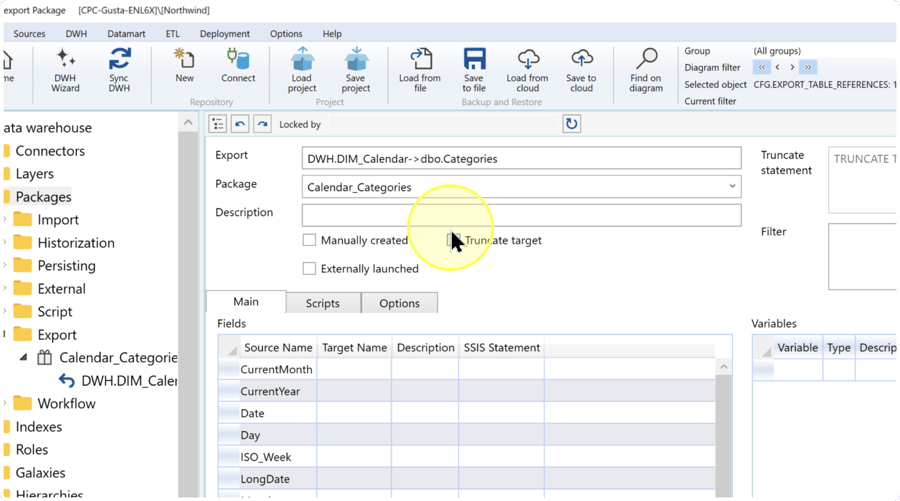This screenshot has height=501, width=900.
Task: Click Save to cloud icon
Action: point(581,71)
